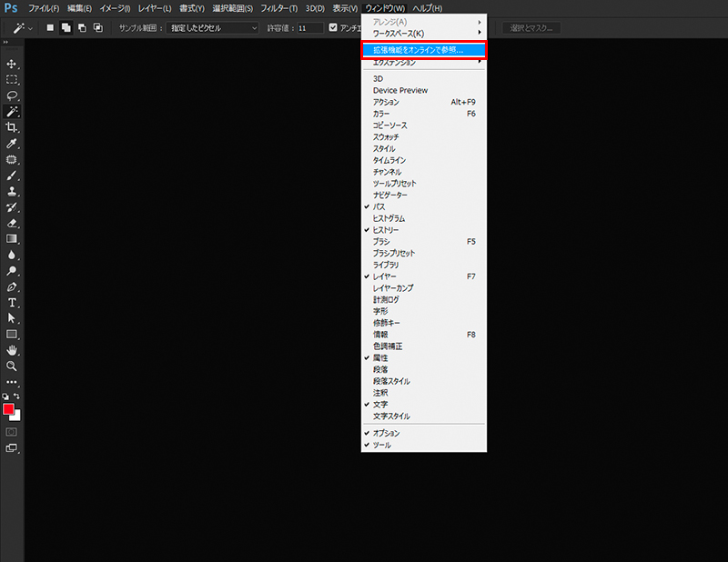Open the サンプル範囲 sample size dropdown
728x562 pixels.
(x=213, y=28)
